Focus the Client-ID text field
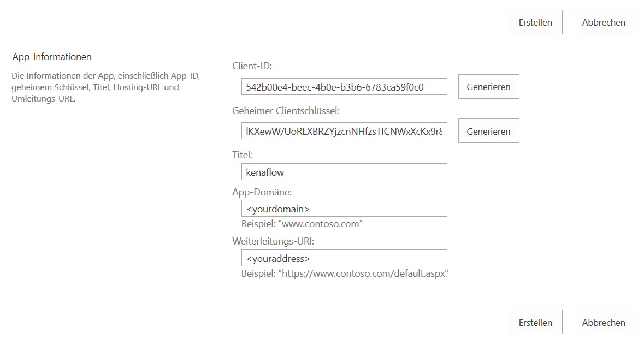The height and width of the screenshot is (345, 644). coord(344,87)
